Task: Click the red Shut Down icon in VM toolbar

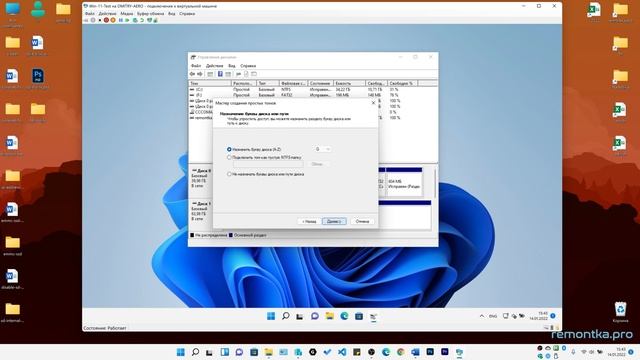Action: [106, 20]
